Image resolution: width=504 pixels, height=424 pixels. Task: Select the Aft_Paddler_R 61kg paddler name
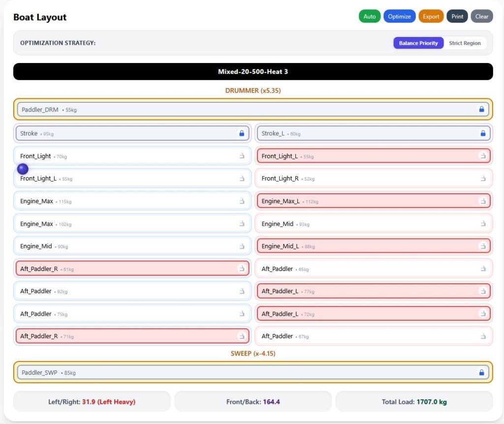point(39,269)
